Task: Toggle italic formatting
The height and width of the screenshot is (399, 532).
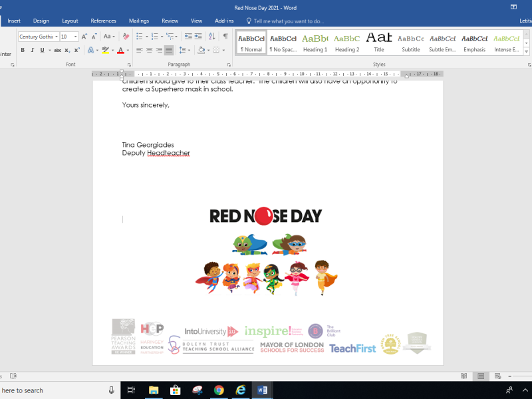Action: 32,50
